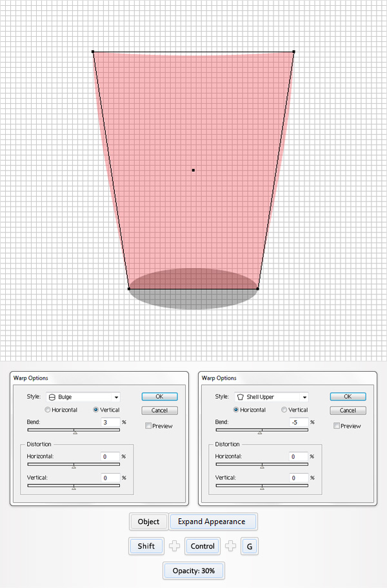Click Vertical distortion slider in Shell Upper dialog

263,487
